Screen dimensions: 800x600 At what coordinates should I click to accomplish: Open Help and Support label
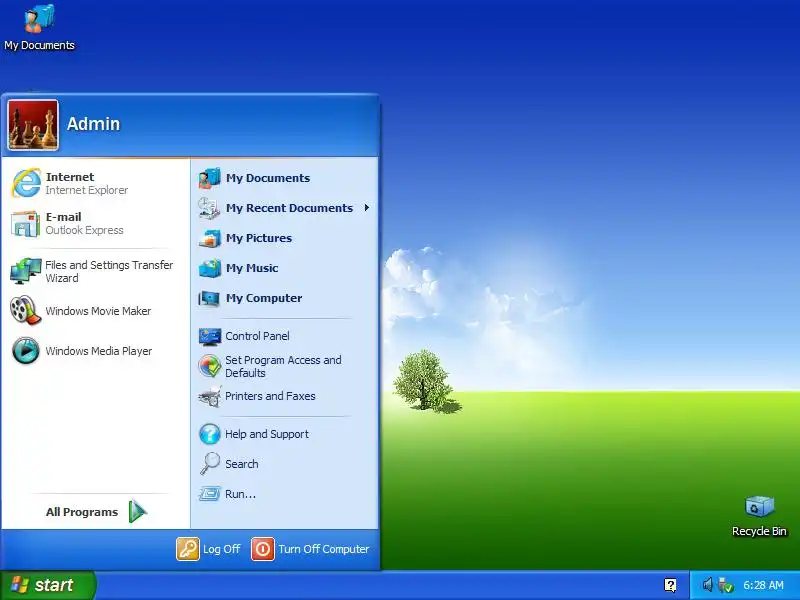[x=267, y=434]
